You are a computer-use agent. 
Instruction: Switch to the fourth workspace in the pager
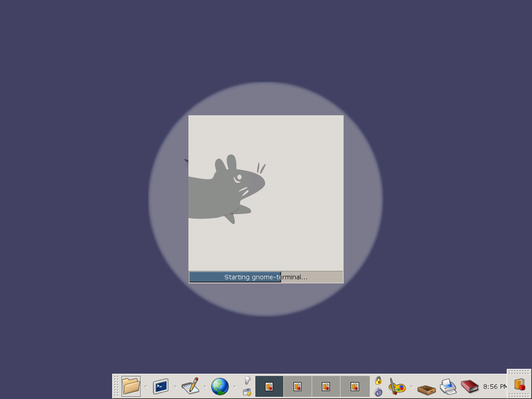[355, 386]
